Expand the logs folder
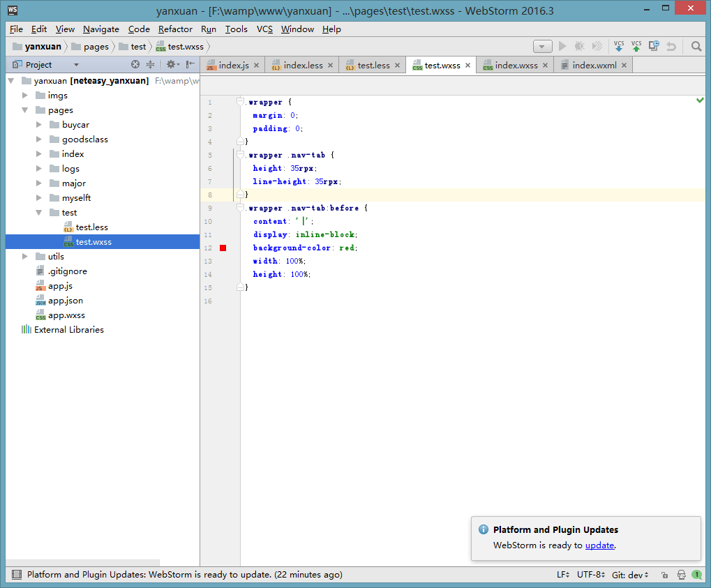This screenshot has width=711, height=588. [39, 169]
